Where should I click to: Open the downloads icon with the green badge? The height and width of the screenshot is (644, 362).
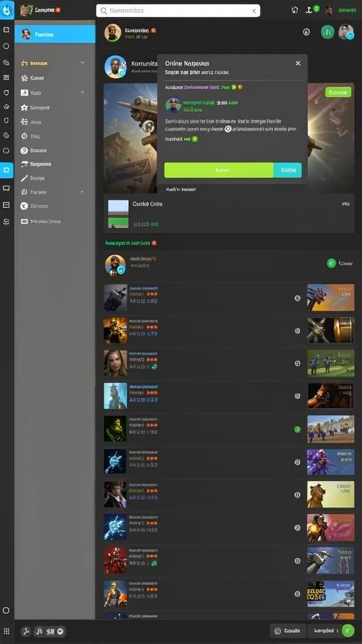coord(311,10)
